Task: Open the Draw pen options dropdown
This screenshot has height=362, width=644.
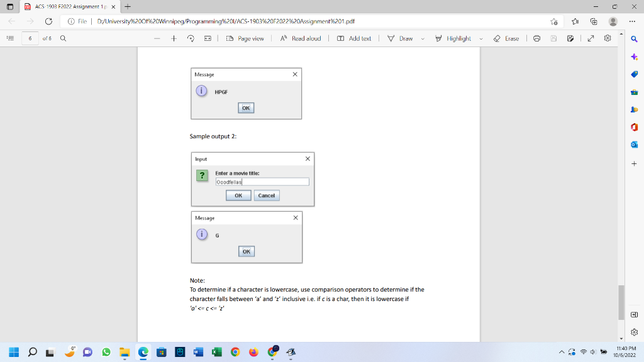Action: [421, 38]
